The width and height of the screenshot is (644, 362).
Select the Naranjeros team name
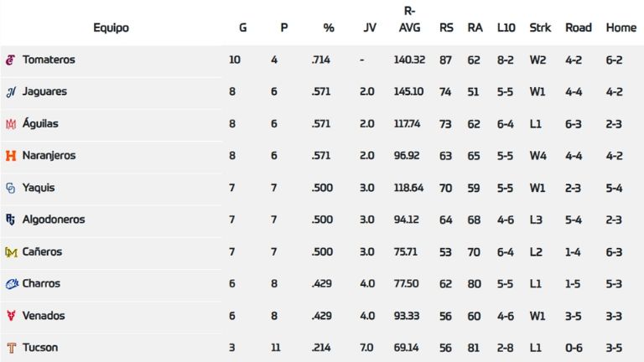50,156
